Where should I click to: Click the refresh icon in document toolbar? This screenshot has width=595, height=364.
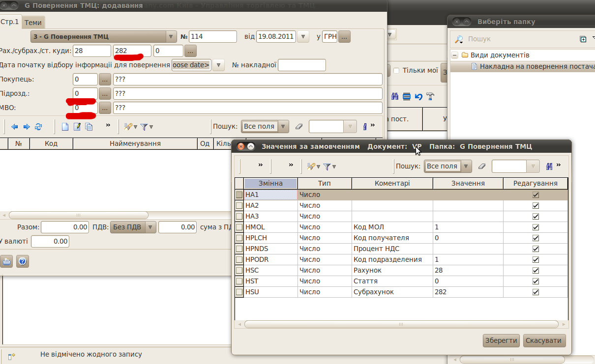point(38,127)
